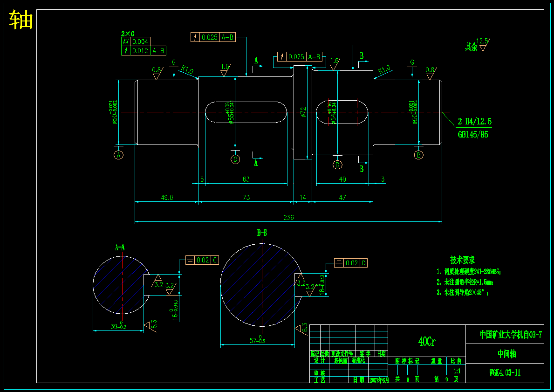Click the '共 9 页' total pages cell

coord(407,379)
